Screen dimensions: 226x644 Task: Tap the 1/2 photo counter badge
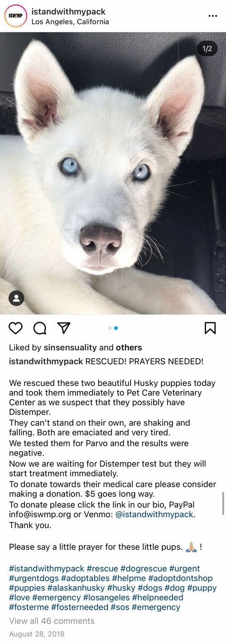[x=207, y=49]
